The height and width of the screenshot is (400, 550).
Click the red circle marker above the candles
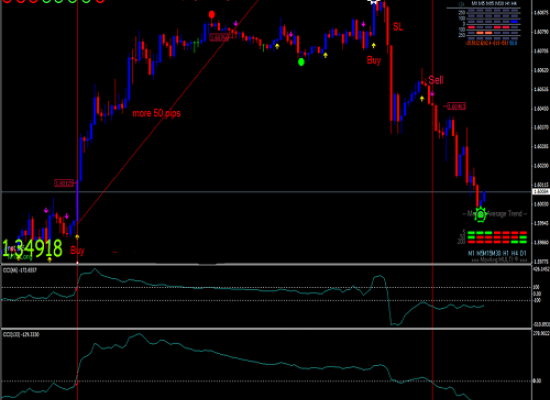pyautogui.click(x=212, y=15)
